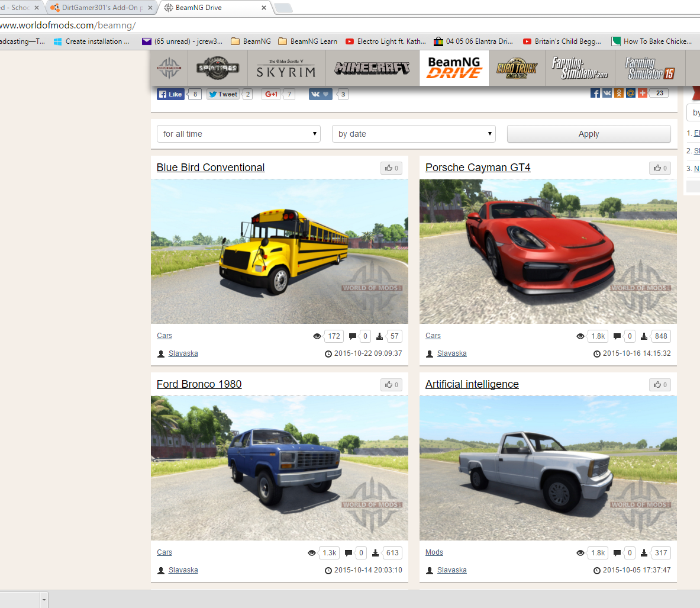Click Mods category under Artificial intelligence
The width and height of the screenshot is (700, 608).
(x=434, y=552)
